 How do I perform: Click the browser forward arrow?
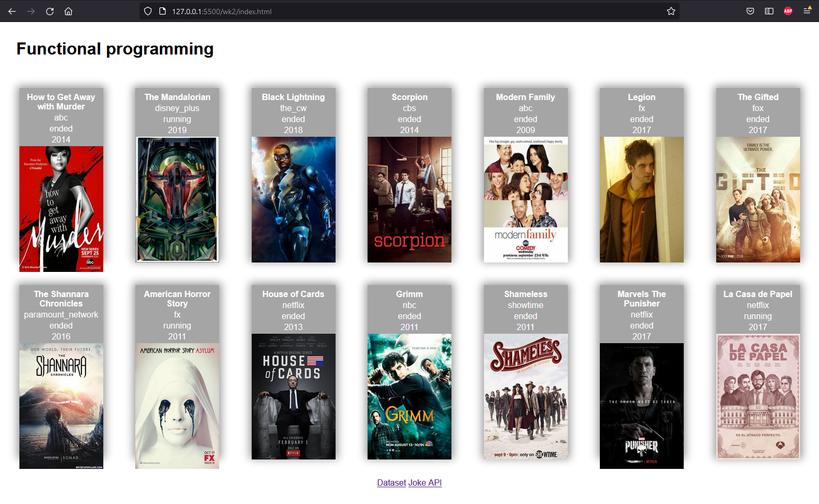(31, 11)
